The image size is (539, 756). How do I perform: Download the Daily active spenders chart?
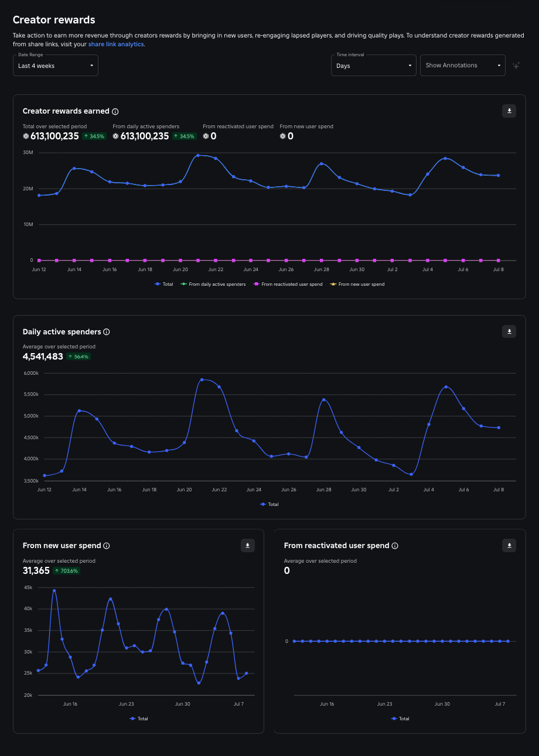[509, 331]
